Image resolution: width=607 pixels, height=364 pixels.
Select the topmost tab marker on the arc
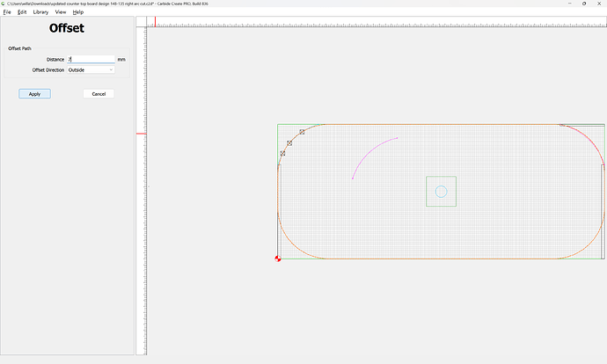coord(302,132)
